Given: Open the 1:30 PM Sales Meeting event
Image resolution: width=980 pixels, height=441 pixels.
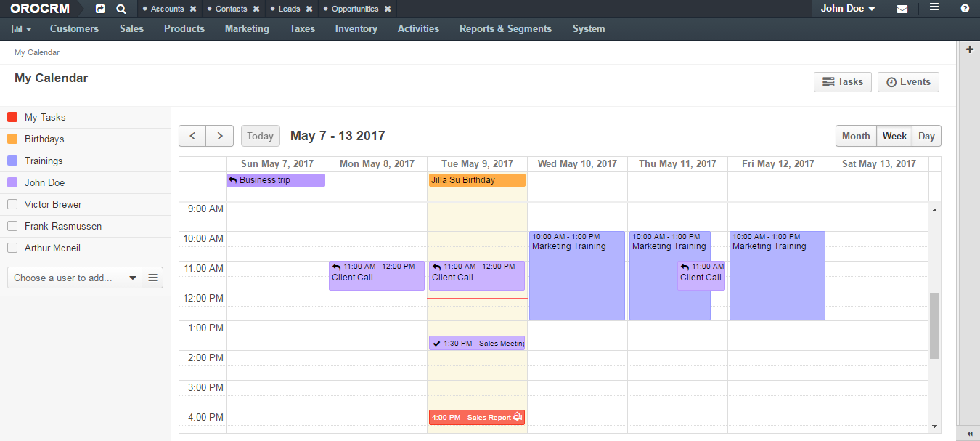Looking at the screenshot, I should pyautogui.click(x=476, y=343).
